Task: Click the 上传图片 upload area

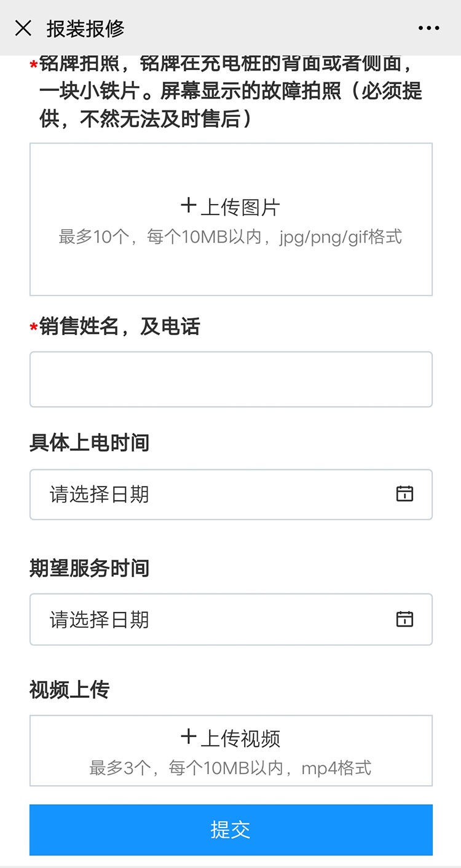Action: (x=230, y=218)
